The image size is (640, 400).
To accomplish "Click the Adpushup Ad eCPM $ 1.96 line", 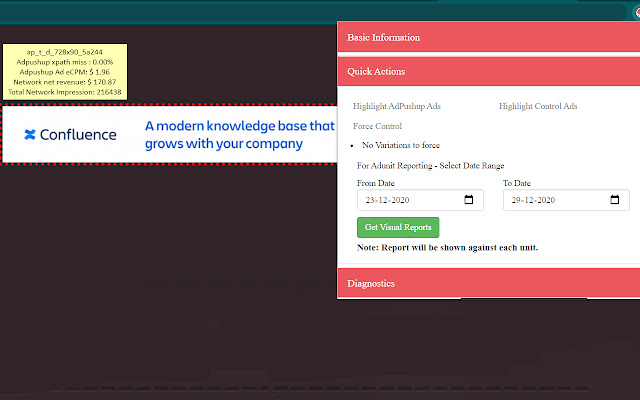I will 64,72.
